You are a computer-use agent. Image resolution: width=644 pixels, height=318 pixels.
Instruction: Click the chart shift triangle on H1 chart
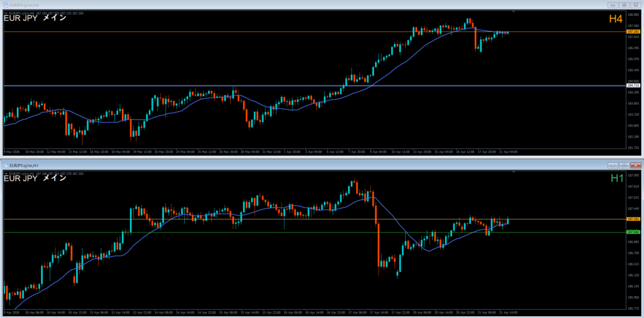coord(514,172)
